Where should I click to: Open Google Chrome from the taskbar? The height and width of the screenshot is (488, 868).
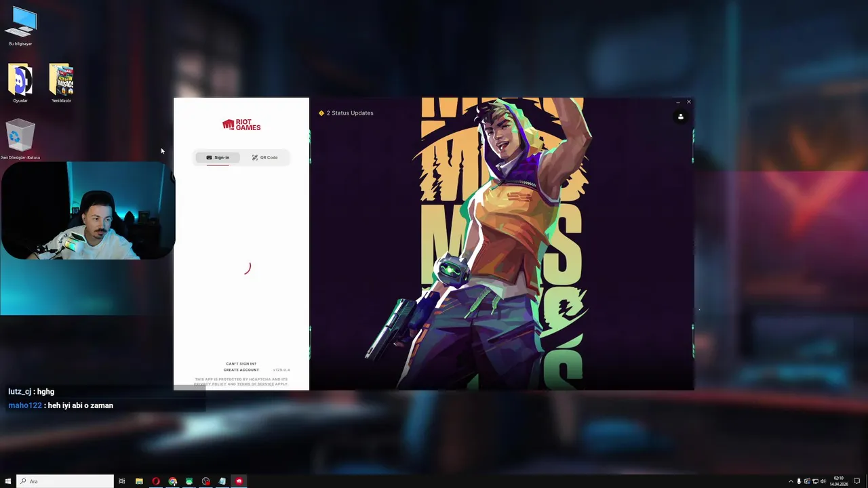click(x=173, y=481)
